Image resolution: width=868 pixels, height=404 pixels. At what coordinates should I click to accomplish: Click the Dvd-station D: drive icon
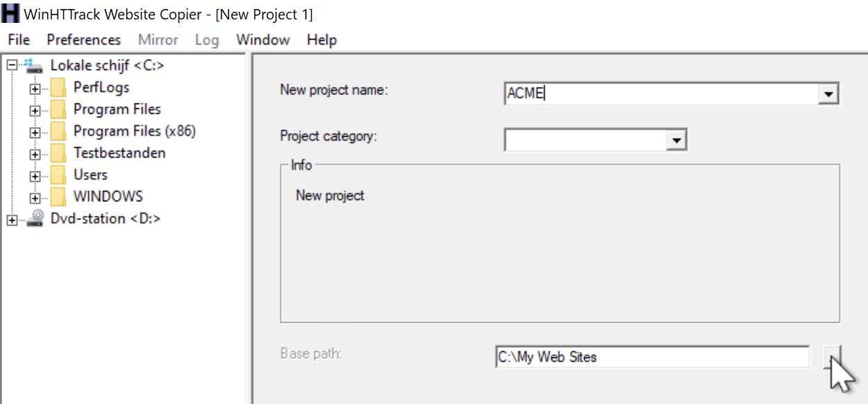coord(35,219)
